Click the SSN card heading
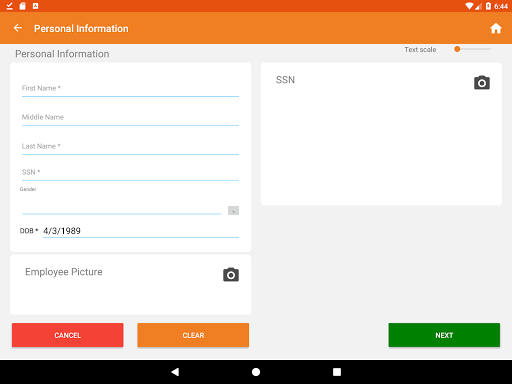Viewport: 512px width, 384px height. (285, 80)
